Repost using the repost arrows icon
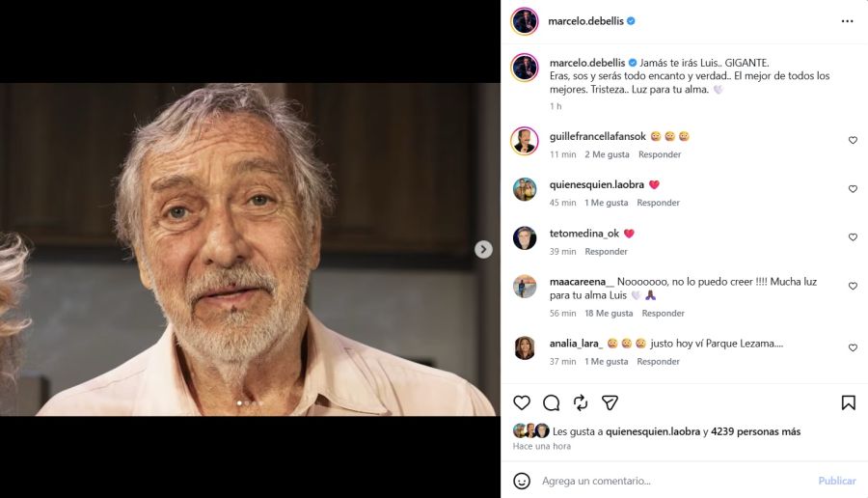This screenshot has height=498, width=868. (581, 402)
